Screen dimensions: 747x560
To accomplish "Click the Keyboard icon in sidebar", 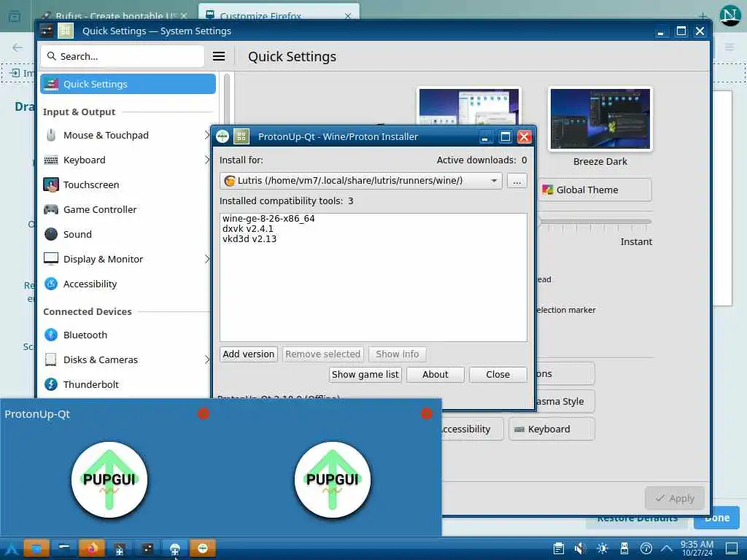I will (51, 160).
